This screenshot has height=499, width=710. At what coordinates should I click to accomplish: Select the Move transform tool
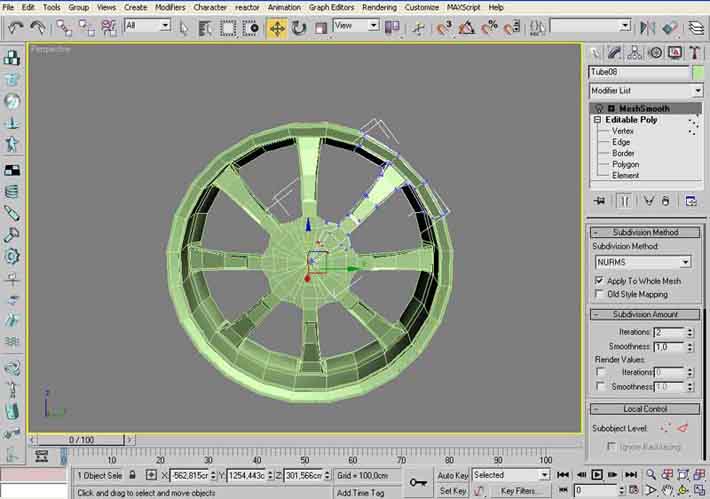click(x=276, y=27)
